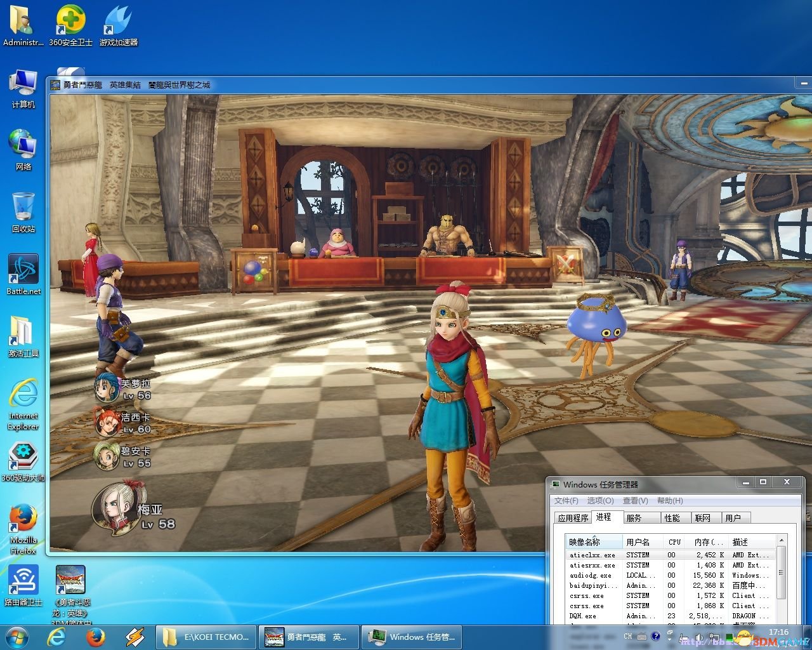The width and height of the screenshot is (812, 650).
Task: Click the Internet Explorer taskbar icon
Action: click(57, 637)
